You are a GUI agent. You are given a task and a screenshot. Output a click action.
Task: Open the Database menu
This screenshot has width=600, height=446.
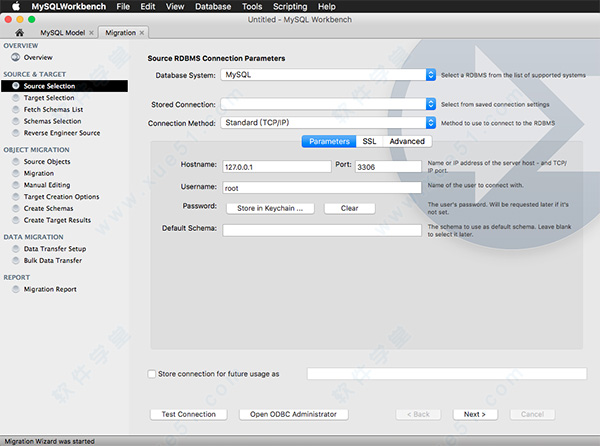pyautogui.click(x=213, y=7)
